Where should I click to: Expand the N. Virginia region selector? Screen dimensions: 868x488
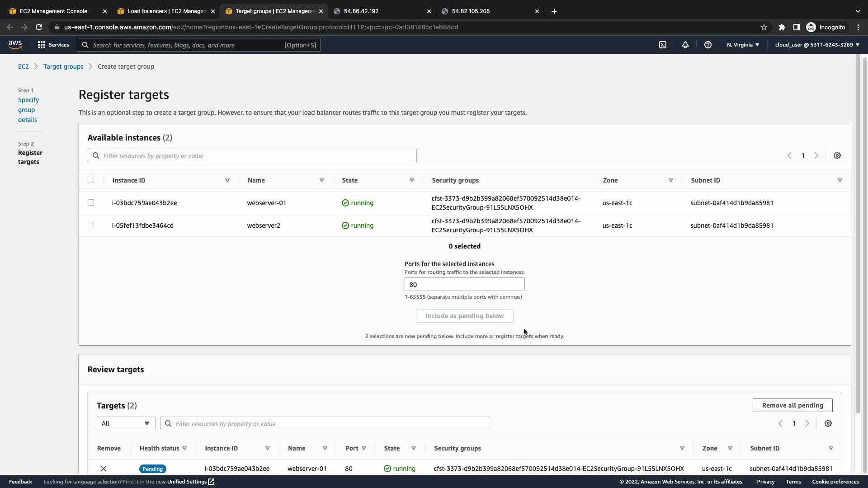pyautogui.click(x=743, y=45)
